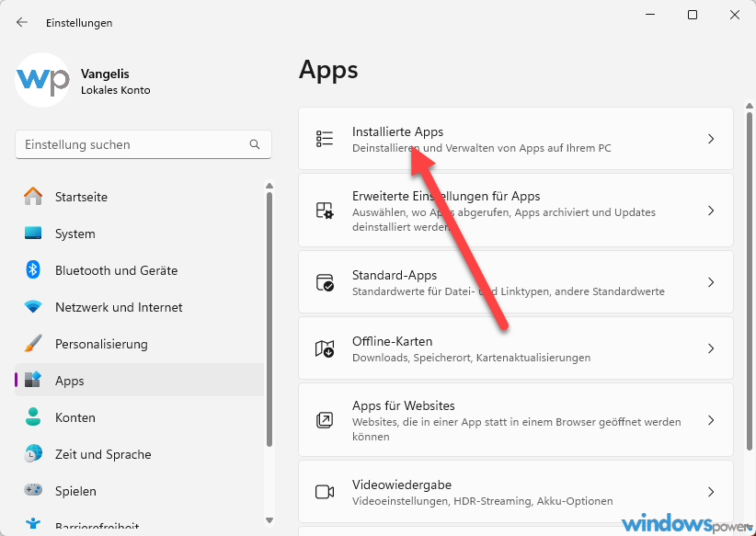Click the search magnifier icon
756x536 pixels.
[255, 144]
